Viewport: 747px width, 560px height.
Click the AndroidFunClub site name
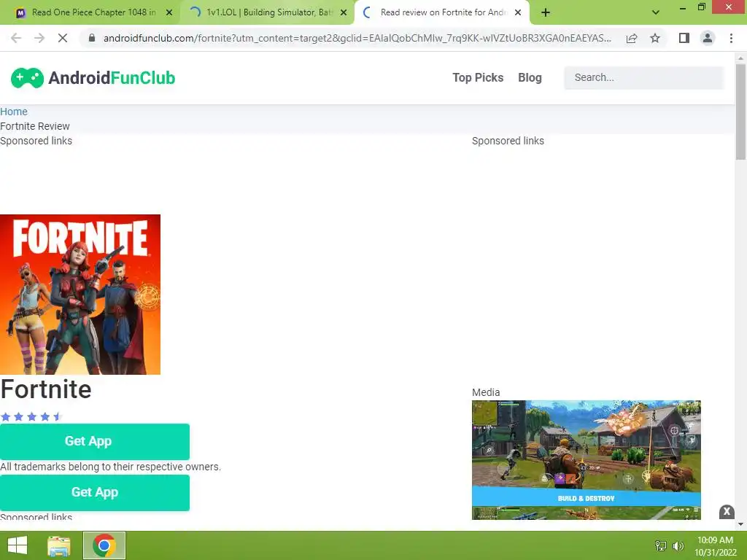112,77
